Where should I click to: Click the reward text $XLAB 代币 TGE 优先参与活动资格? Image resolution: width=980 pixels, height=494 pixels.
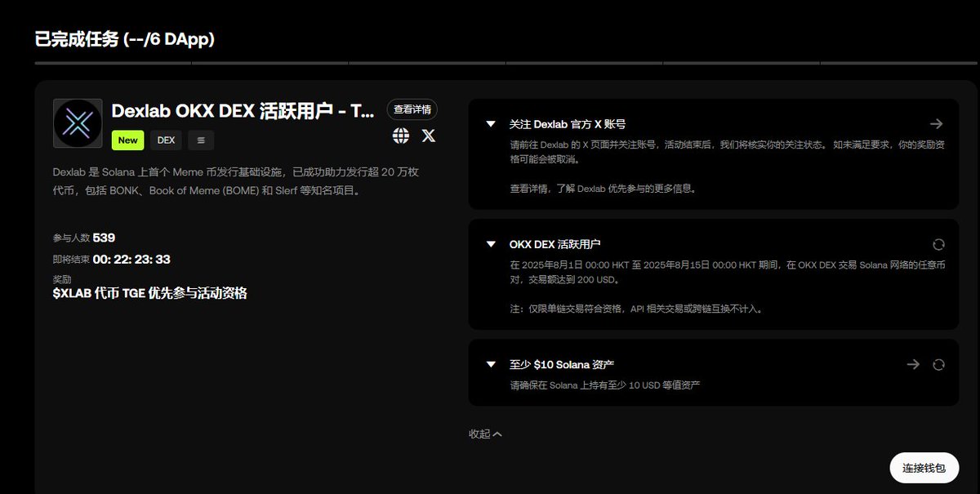[149, 293]
